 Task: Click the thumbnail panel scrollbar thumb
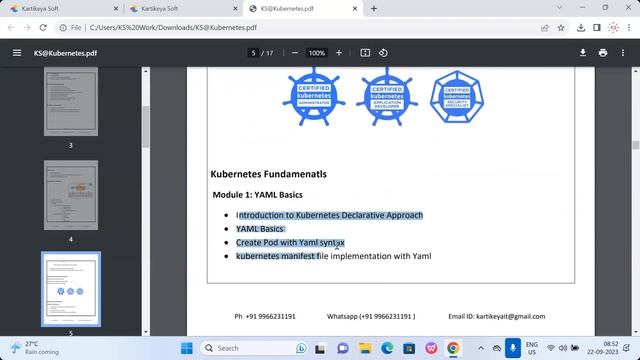[x=146, y=127]
